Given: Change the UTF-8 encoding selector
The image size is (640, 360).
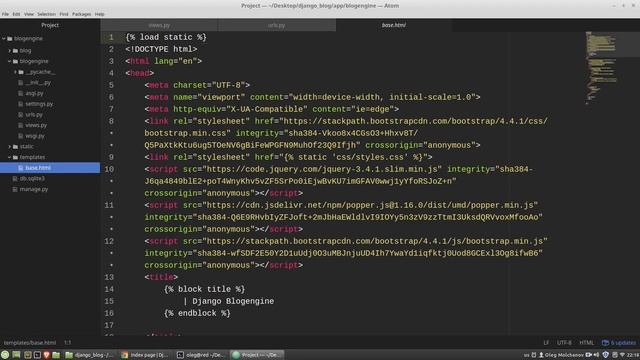Looking at the screenshot, I should [564, 343].
